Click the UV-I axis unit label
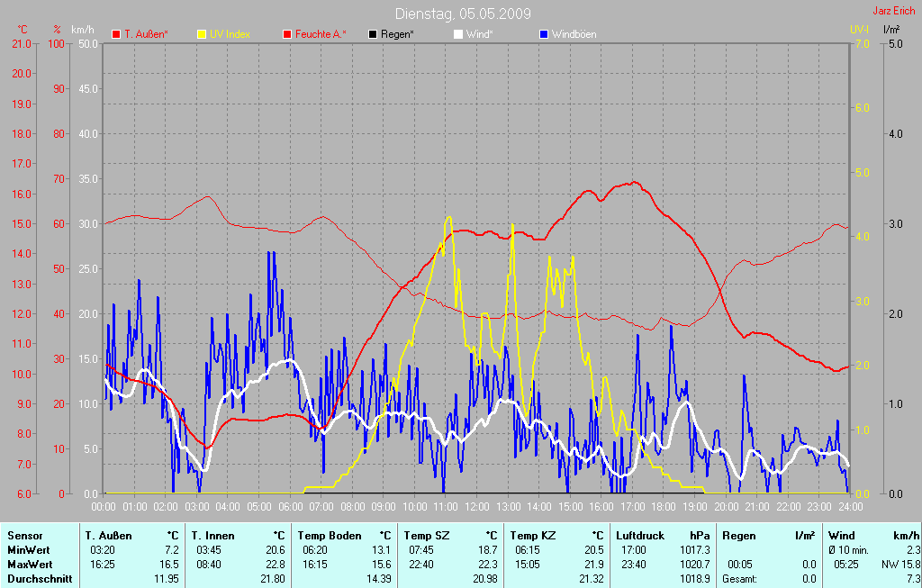This screenshot has width=922, height=588. [x=859, y=29]
